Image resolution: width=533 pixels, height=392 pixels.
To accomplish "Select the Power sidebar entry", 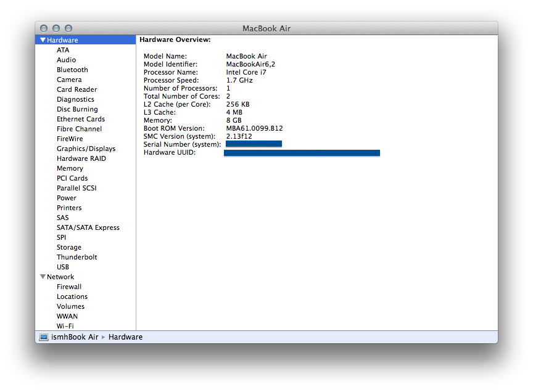I will [67, 198].
